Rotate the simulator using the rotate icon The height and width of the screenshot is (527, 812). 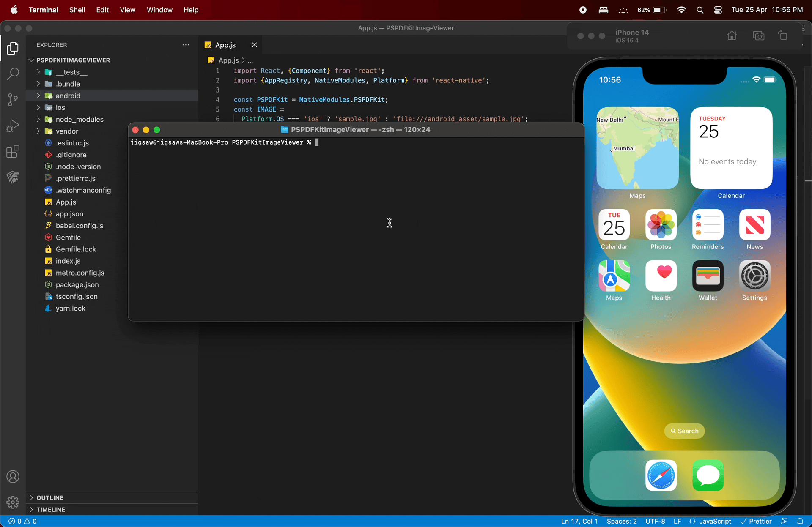pyautogui.click(x=783, y=35)
